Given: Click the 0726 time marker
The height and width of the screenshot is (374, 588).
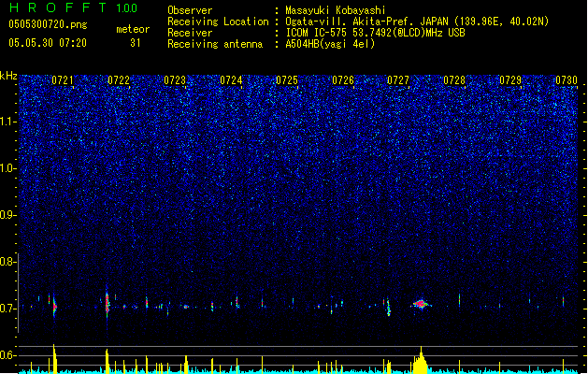Looking at the screenshot, I should click(343, 80).
